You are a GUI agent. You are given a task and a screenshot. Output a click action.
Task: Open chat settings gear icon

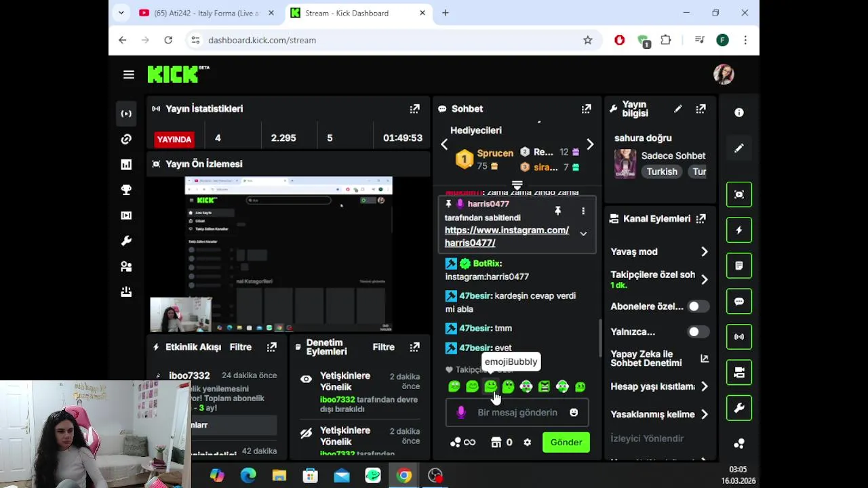coord(527,443)
